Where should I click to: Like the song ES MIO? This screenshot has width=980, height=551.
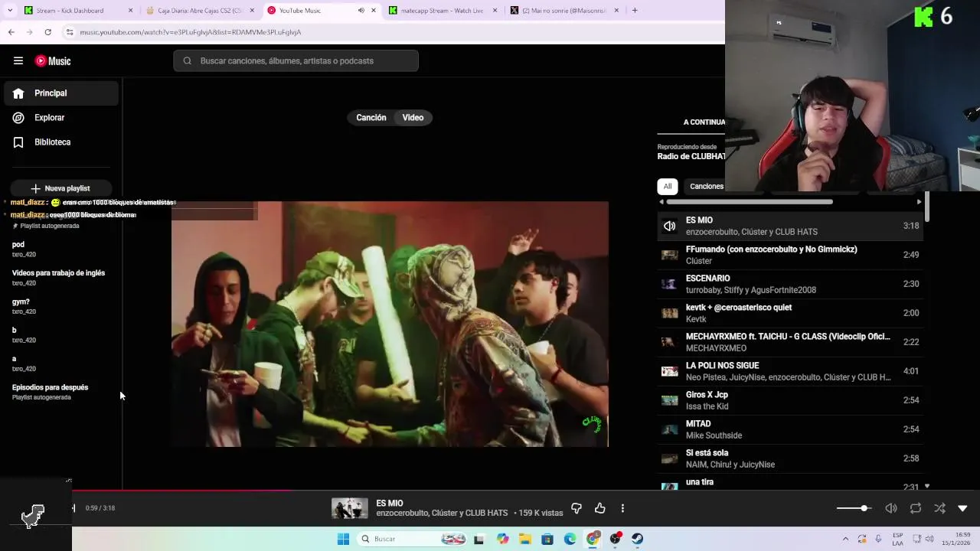[600, 508]
